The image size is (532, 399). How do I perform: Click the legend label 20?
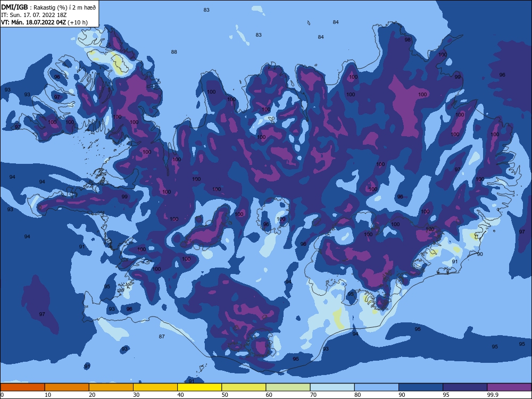pyautogui.click(x=92, y=395)
